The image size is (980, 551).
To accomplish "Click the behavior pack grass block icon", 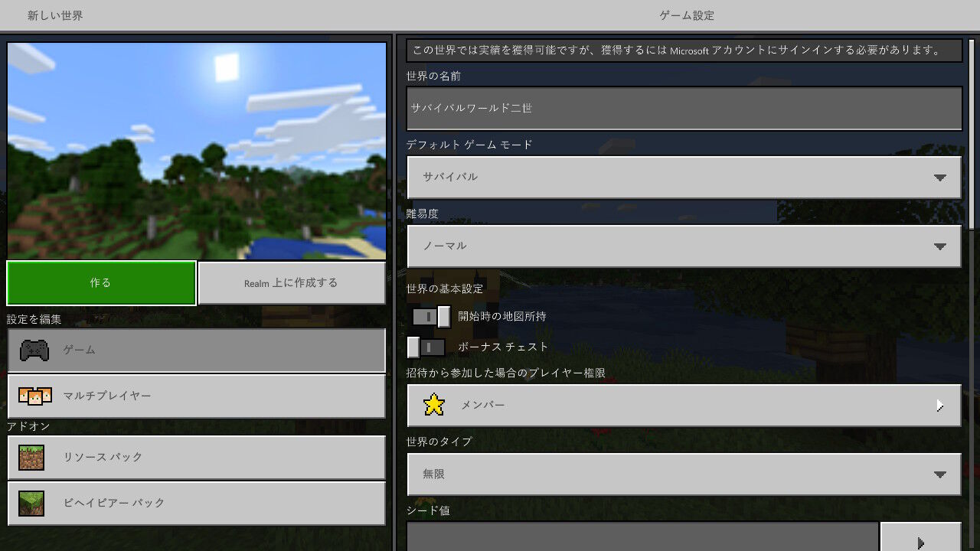I will coord(31,504).
